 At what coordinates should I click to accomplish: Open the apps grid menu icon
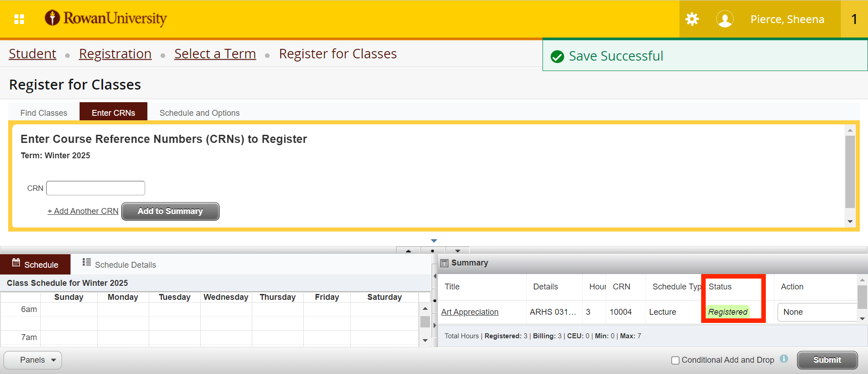19,19
